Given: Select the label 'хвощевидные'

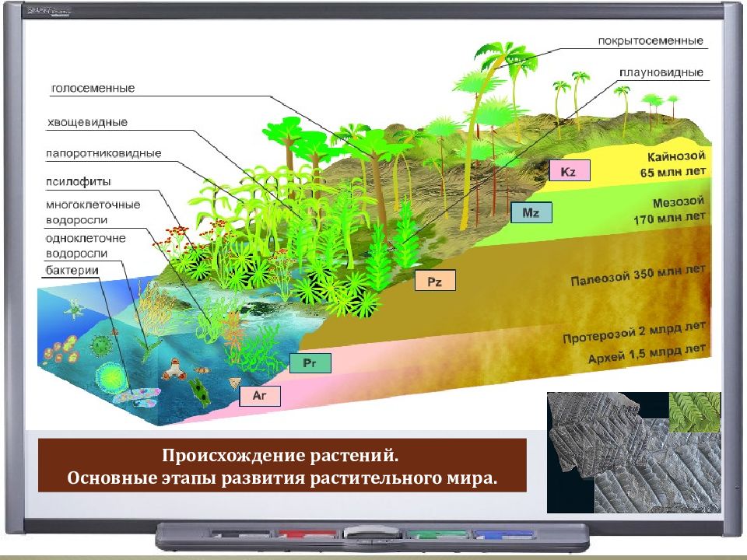Looking at the screenshot, I should (87, 122).
